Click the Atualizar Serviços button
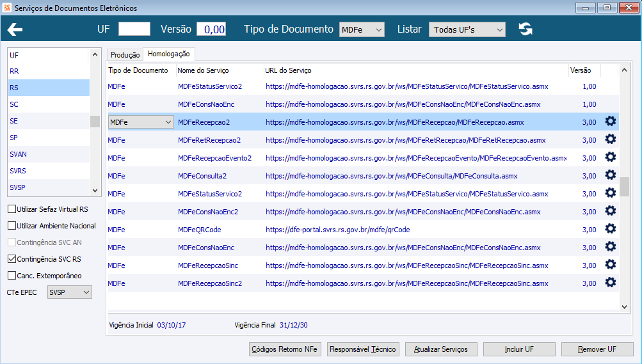Image resolution: width=642 pixels, height=364 pixels. point(441,349)
